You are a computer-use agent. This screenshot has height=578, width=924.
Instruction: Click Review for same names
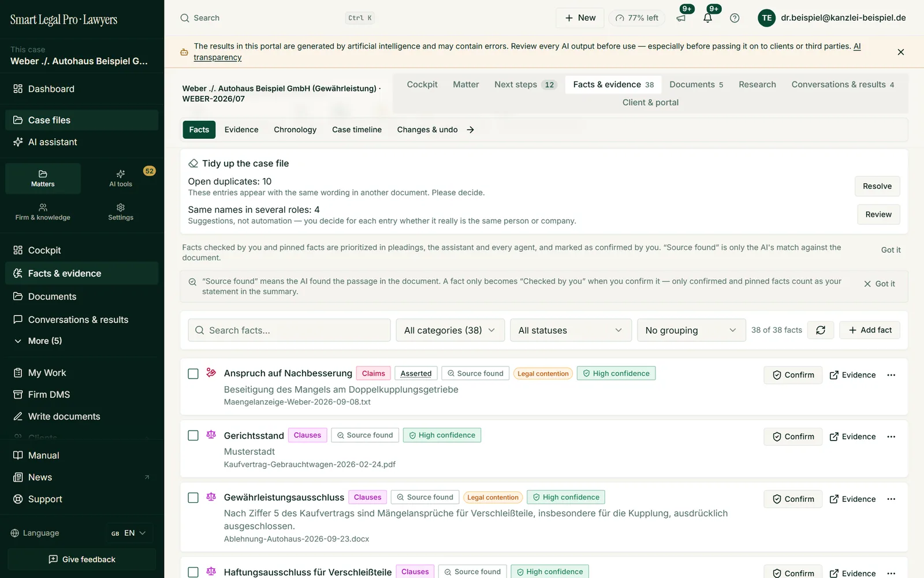tap(878, 214)
